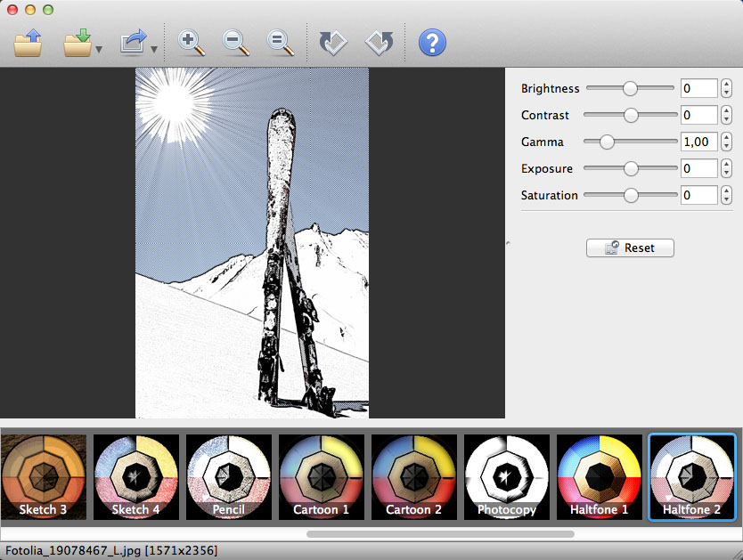Rotate image counterclockwise
This screenshot has width=743, height=560.
333,43
